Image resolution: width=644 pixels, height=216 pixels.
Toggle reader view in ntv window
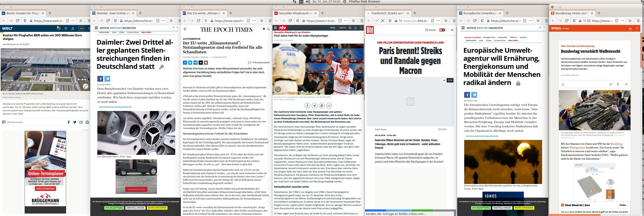click(340, 21)
